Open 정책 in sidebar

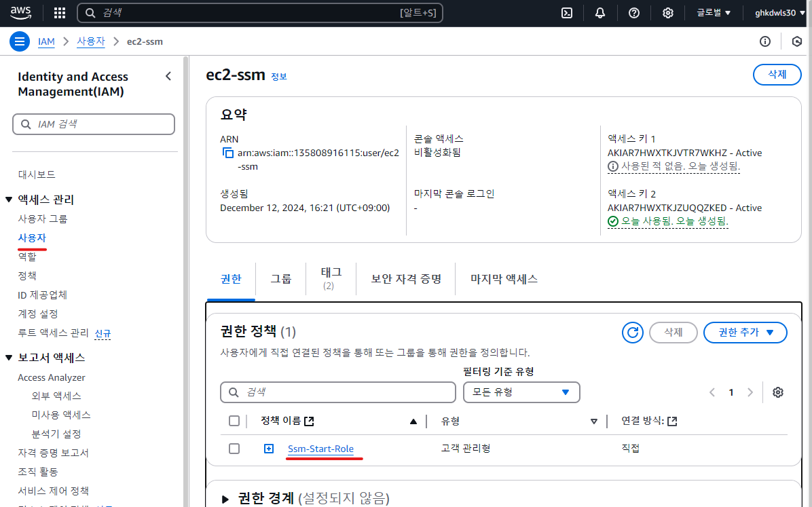[27, 276]
